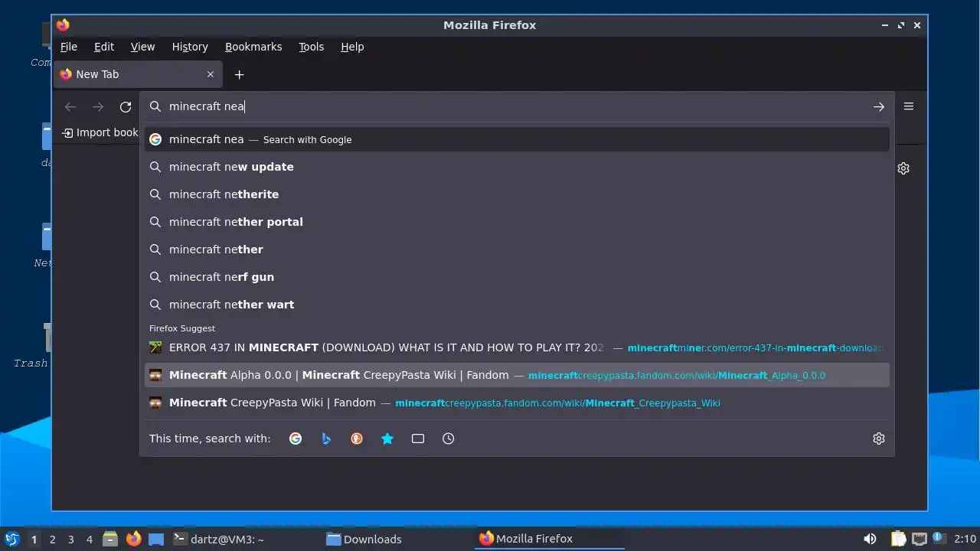Click Mozilla Firefox taskbar entry

point(549,539)
